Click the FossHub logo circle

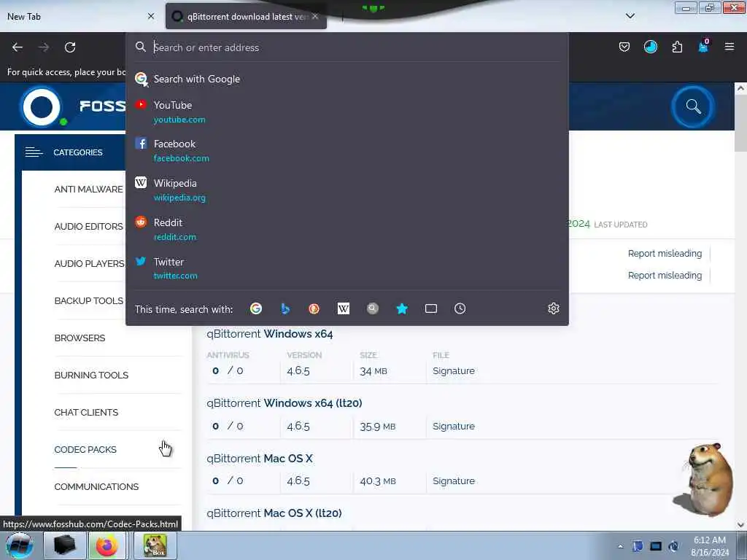tap(42, 106)
